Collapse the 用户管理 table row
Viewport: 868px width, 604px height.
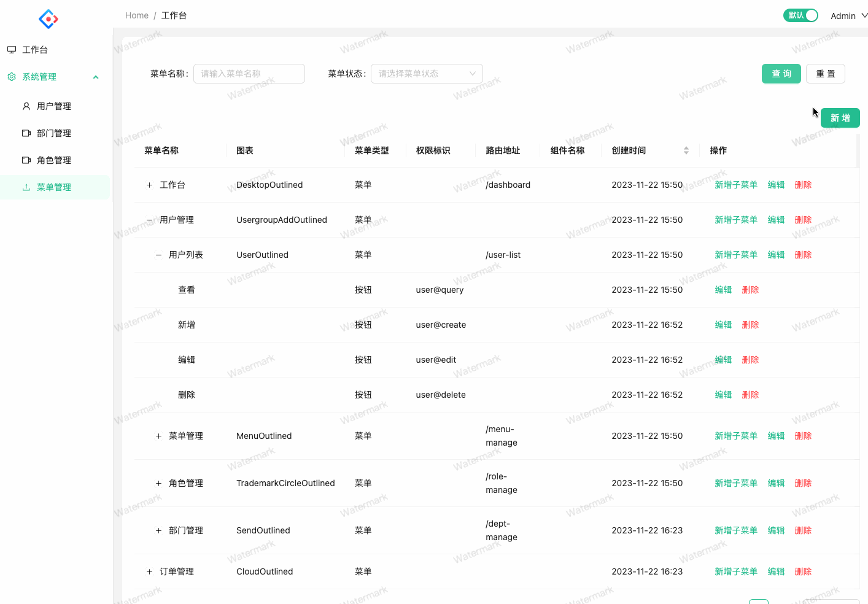(x=149, y=219)
